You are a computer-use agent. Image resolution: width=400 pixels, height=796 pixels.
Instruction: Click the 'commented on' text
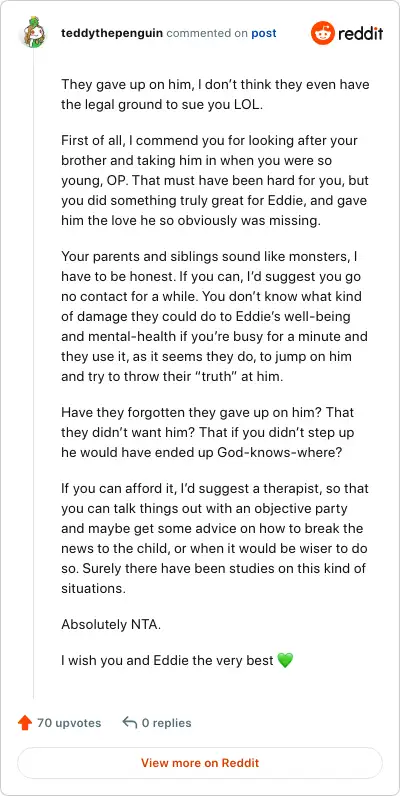tap(207, 34)
